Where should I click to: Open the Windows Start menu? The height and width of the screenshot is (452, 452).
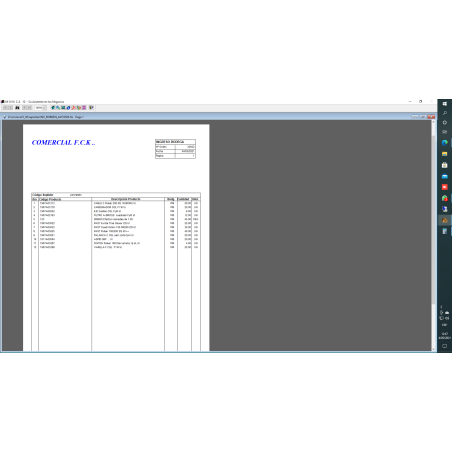coord(445,104)
